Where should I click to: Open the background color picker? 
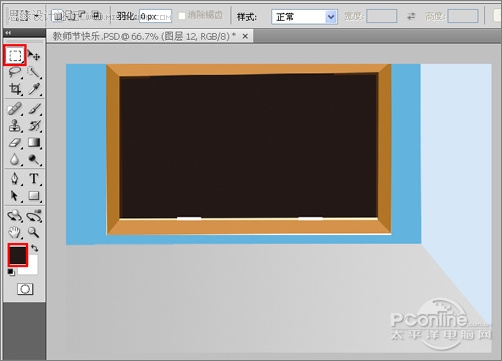[32, 268]
